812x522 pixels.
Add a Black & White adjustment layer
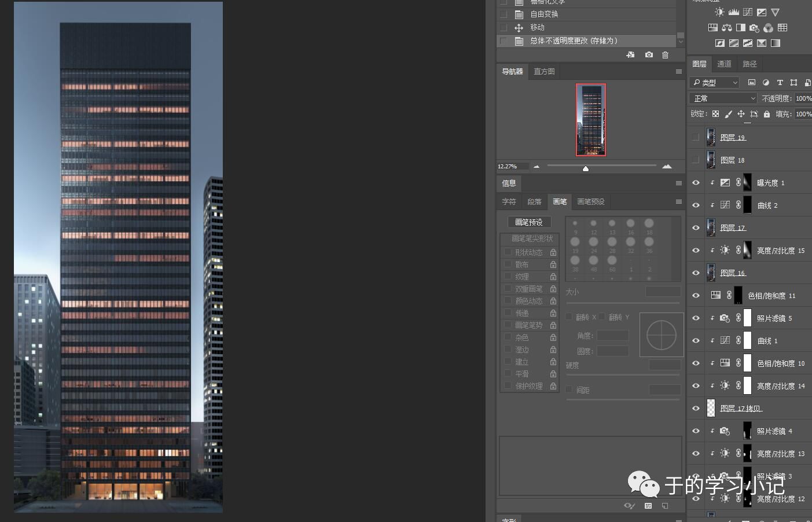pyautogui.click(x=741, y=27)
